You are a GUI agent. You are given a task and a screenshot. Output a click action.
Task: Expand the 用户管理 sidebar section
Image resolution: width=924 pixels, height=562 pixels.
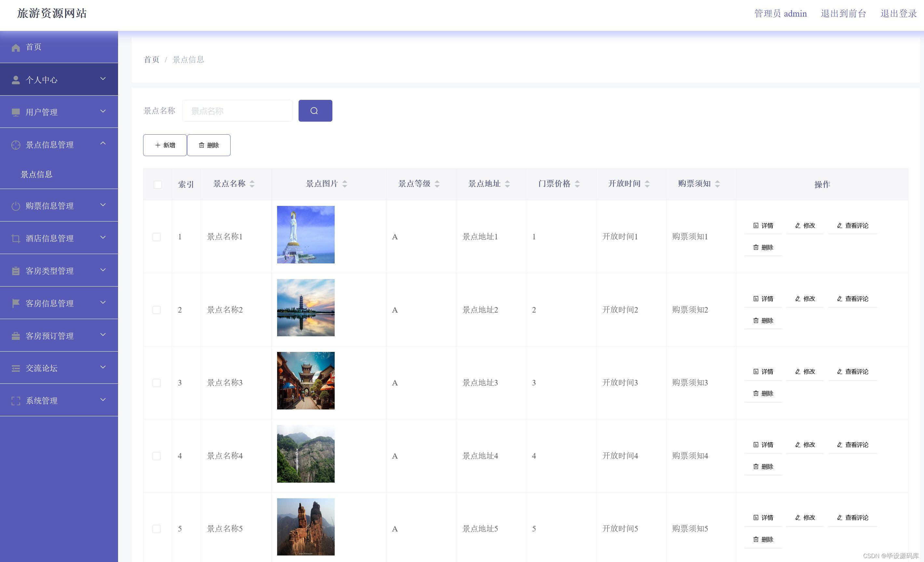click(x=59, y=112)
